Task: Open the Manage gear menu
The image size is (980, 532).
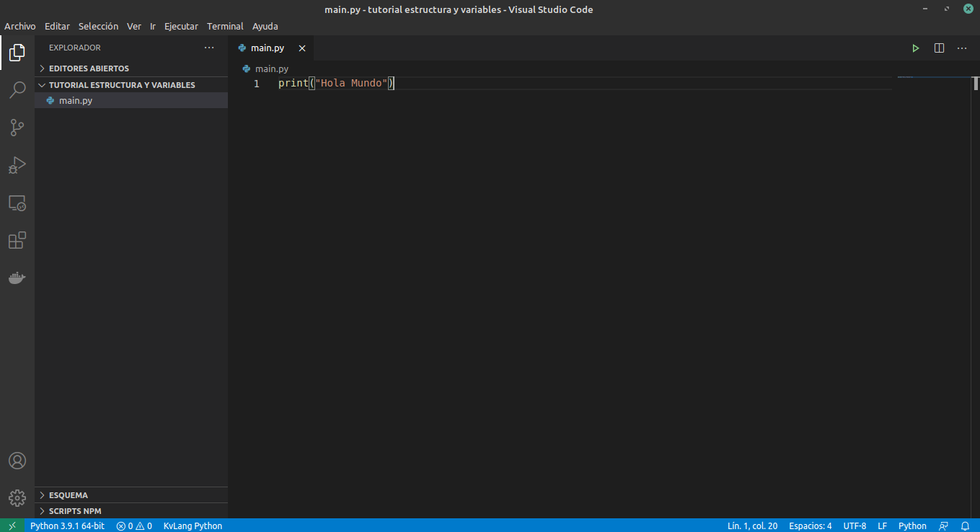Action: (x=17, y=497)
